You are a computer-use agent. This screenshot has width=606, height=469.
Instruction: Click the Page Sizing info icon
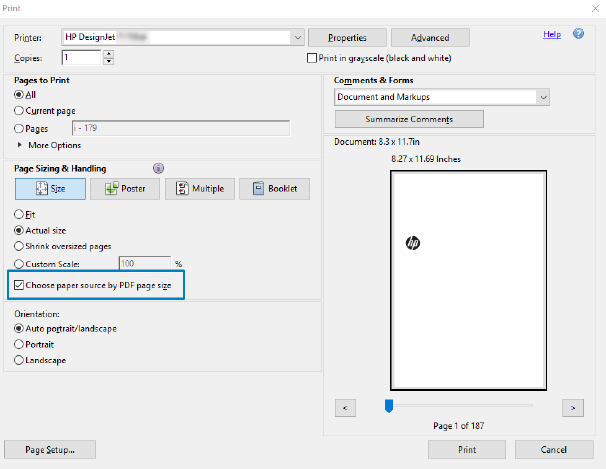158,169
